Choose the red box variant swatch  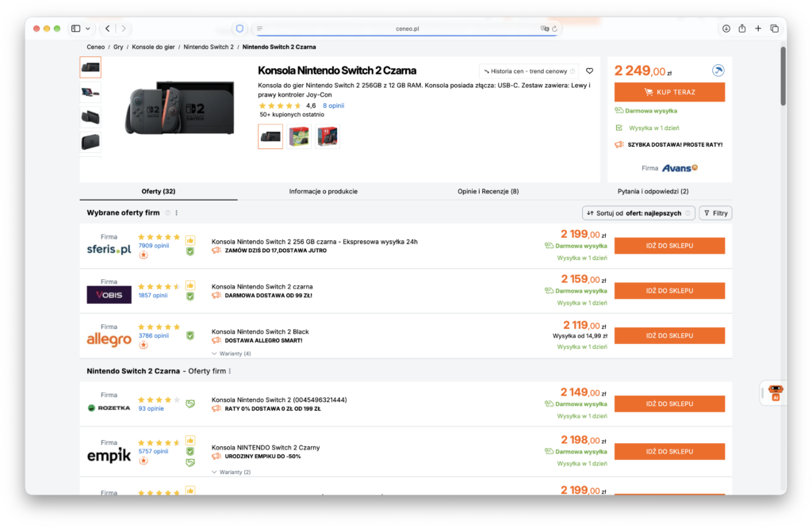pos(327,136)
